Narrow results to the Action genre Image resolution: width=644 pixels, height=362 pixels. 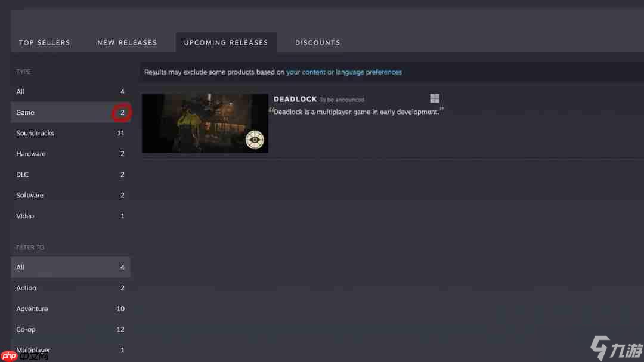[70, 288]
